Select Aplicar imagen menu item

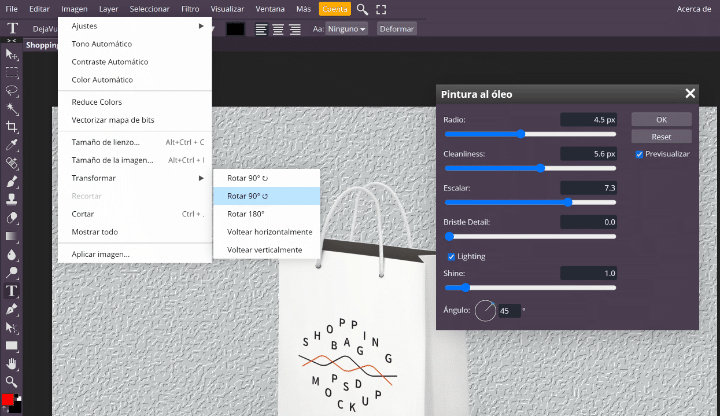tap(135, 254)
